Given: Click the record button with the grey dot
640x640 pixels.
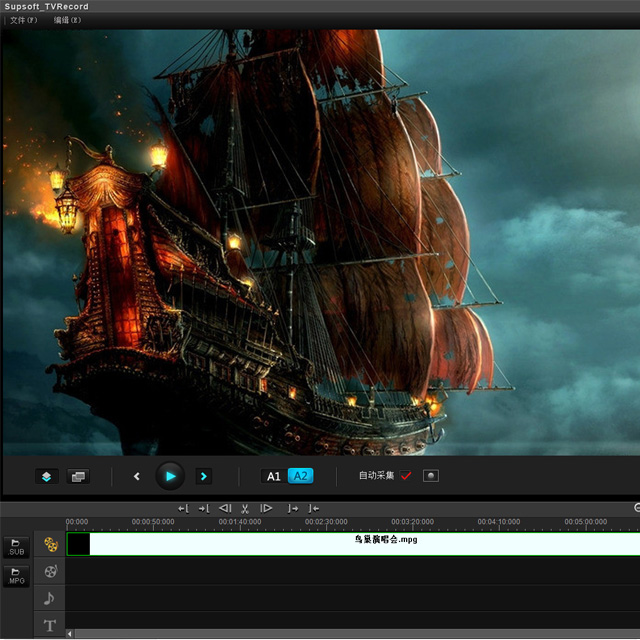Looking at the screenshot, I should click(431, 476).
